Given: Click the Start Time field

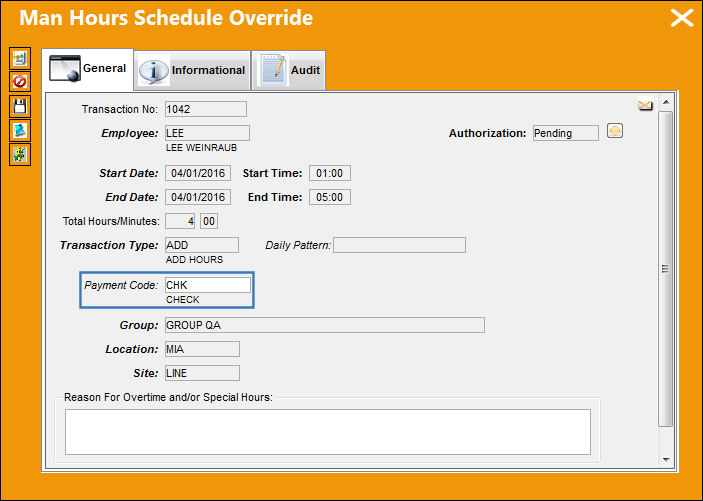Looking at the screenshot, I should (x=330, y=173).
